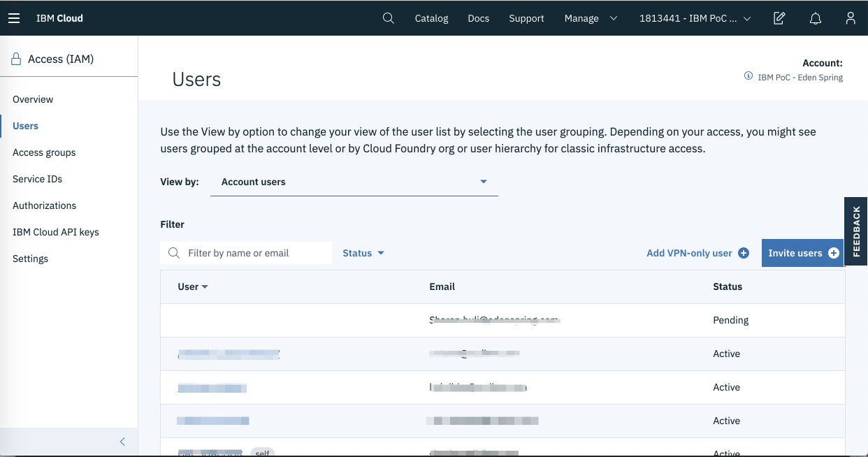Screen dimensions: 868x457
Task: Click the Access (IAM) sidebar heading
Action: (x=61, y=59)
